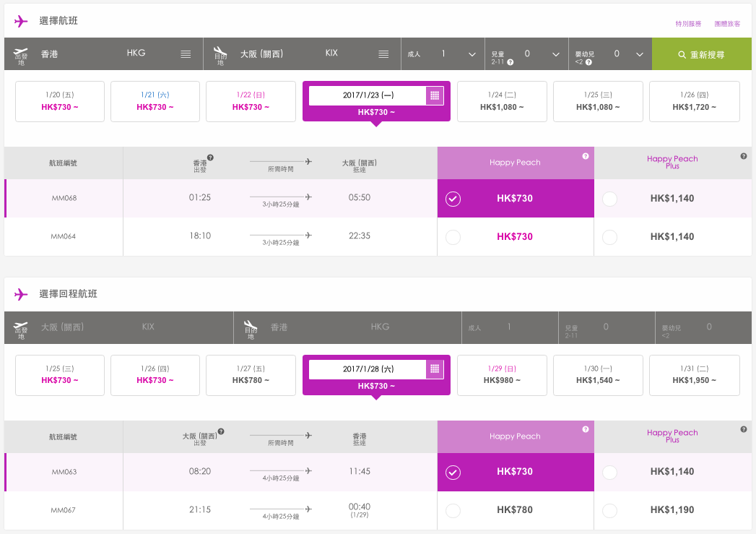Click flight number MM068

[x=64, y=198]
